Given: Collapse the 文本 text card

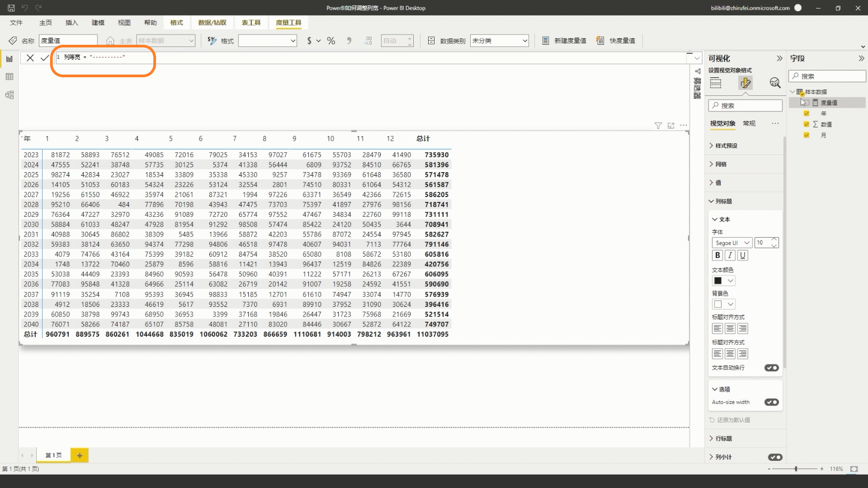Looking at the screenshot, I should [x=721, y=219].
